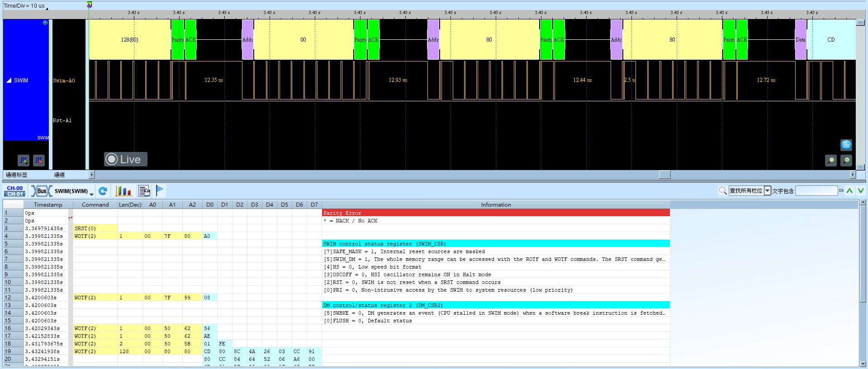Image resolution: width=868 pixels, height=369 pixels.
Task: Select the SRST(0) command cell
Action: pyautogui.click(x=95, y=228)
